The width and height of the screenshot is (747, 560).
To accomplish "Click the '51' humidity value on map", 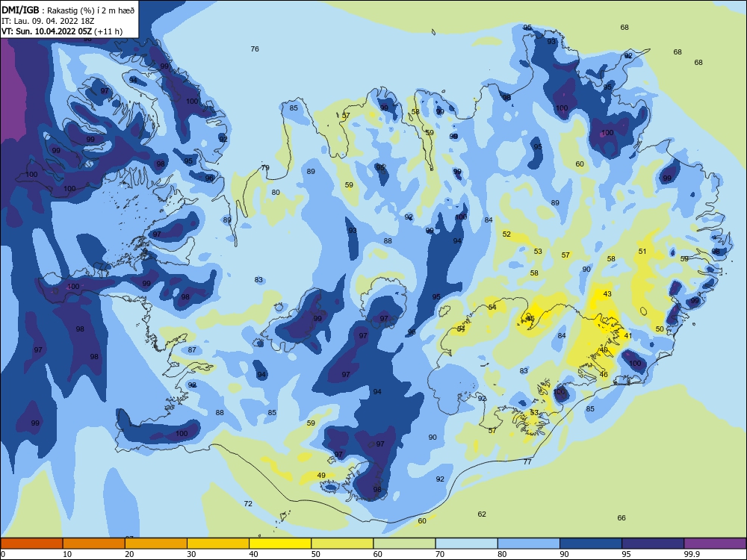I will pyautogui.click(x=642, y=251).
